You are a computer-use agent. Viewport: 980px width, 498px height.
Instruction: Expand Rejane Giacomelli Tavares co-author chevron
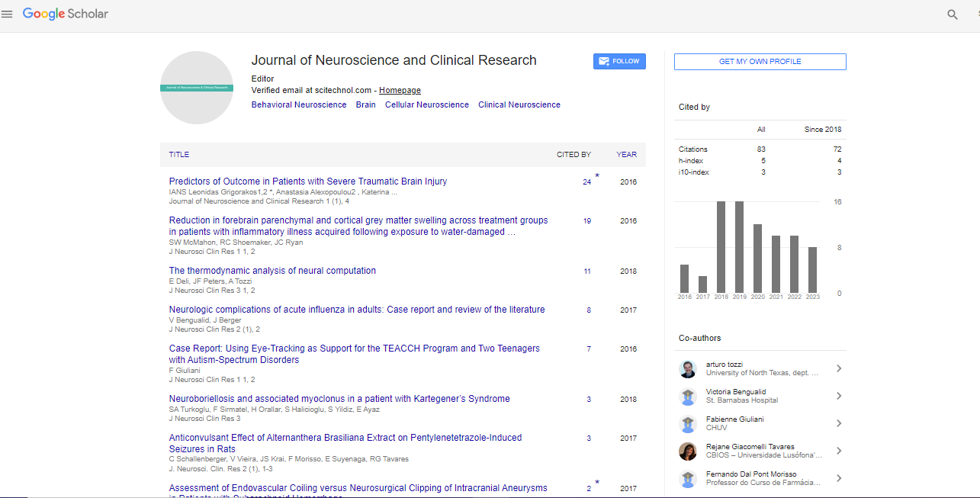(838, 451)
